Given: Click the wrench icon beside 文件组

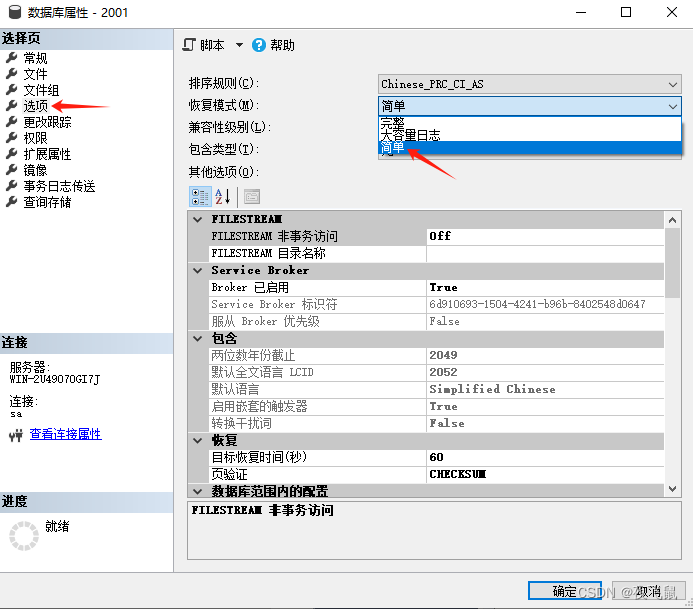Looking at the screenshot, I should pos(12,90).
